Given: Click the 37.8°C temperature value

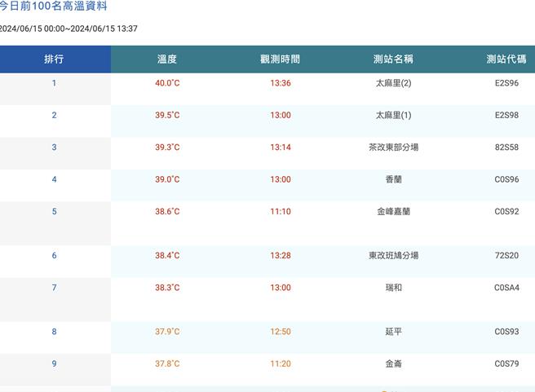Looking at the screenshot, I should point(167,363).
